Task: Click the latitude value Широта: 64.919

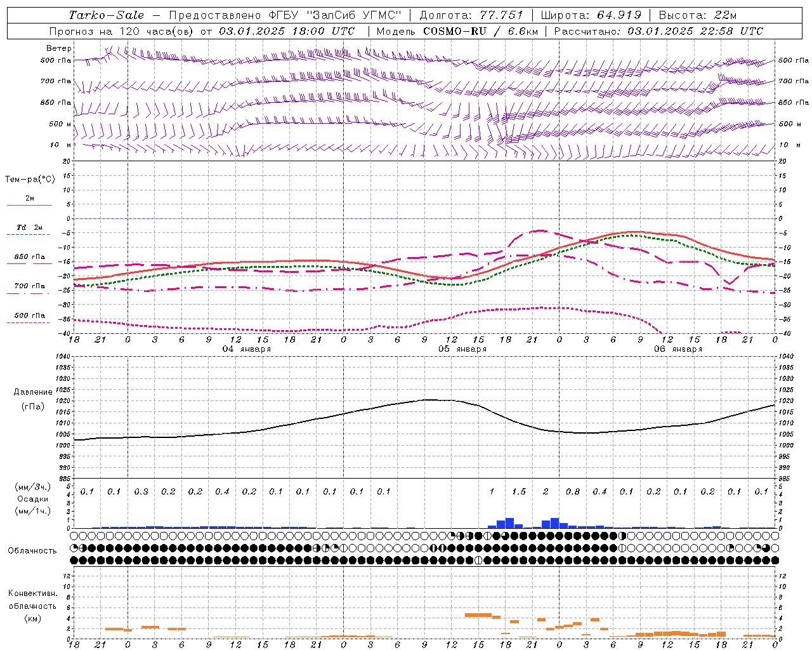Action: (591, 15)
